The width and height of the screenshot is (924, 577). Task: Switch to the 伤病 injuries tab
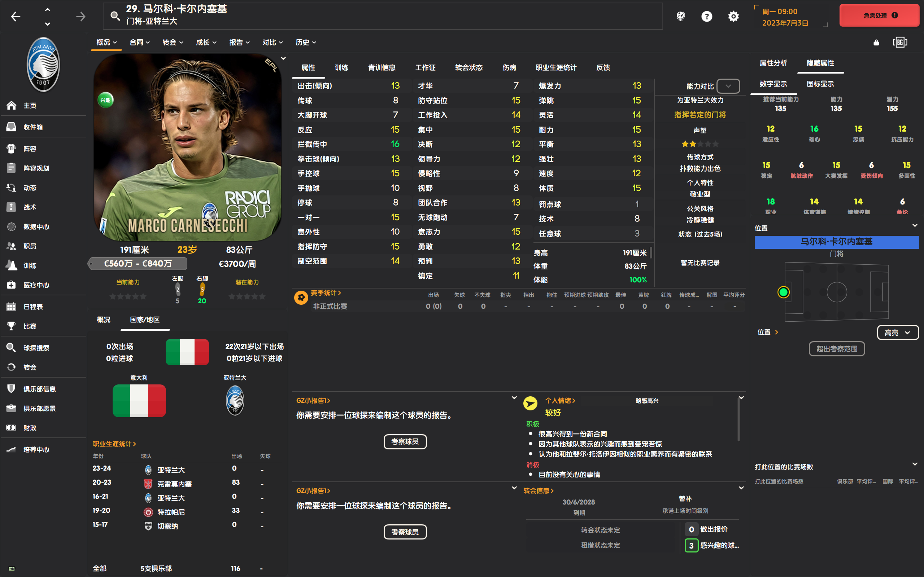pyautogui.click(x=509, y=67)
